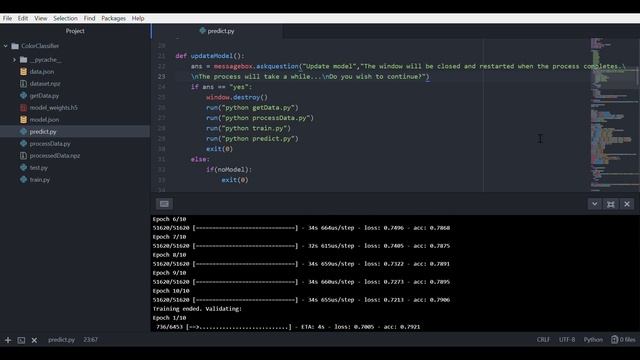The image size is (640, 360).
Task: Change UTF-8 encoding setting
Action: click(x=567, y=340)
